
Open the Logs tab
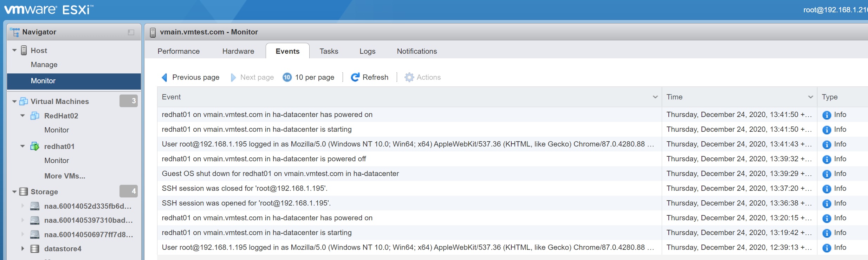click(x=368, y=51)
